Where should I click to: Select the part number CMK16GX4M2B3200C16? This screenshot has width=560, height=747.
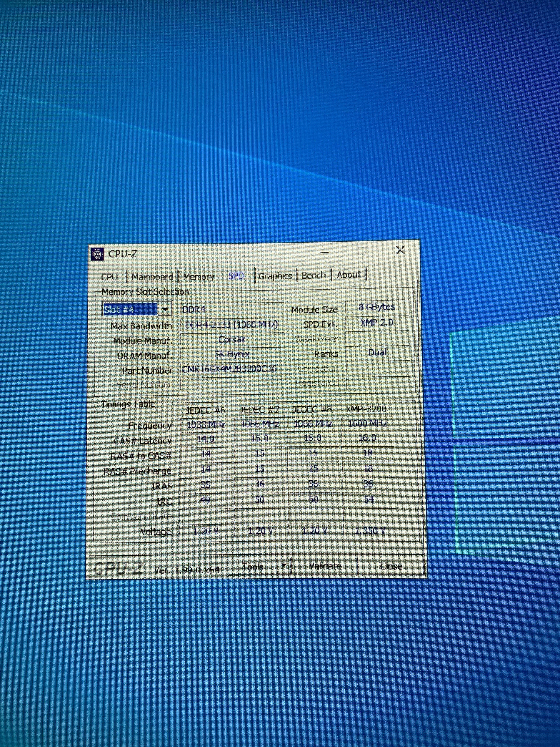pos(232,369)
